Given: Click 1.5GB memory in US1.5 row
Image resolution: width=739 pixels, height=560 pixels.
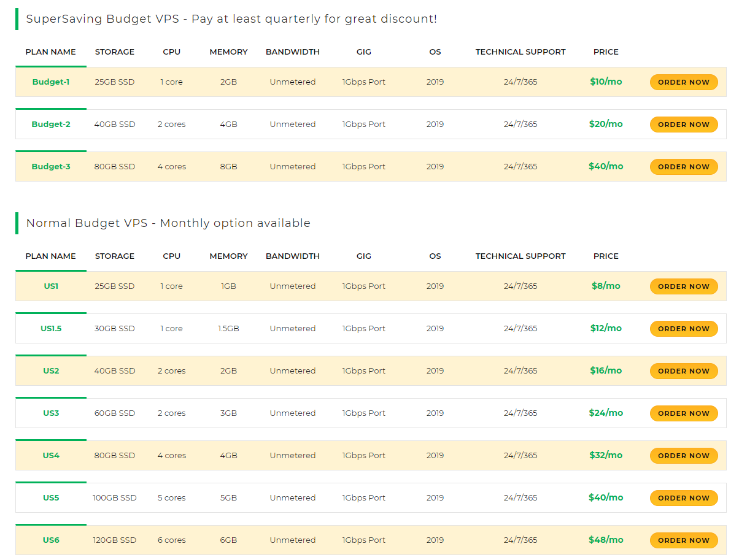Looking at the screenshot, I should 228,328.
